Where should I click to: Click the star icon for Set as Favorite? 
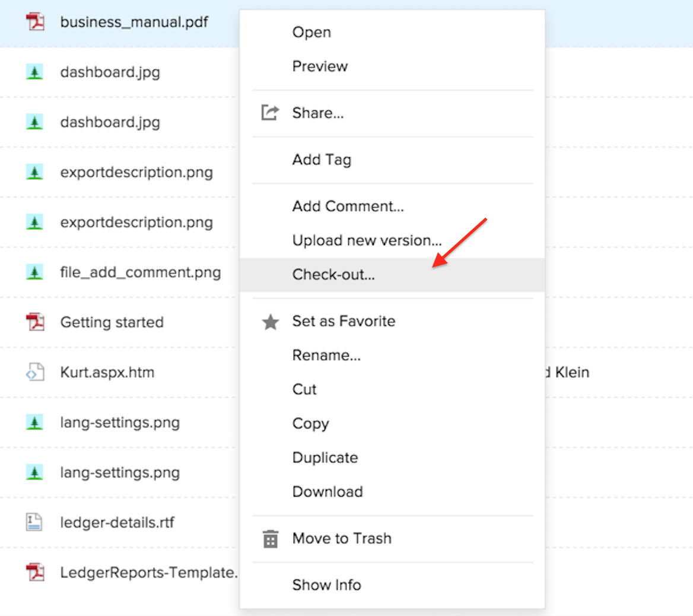[x=271, y=322]
